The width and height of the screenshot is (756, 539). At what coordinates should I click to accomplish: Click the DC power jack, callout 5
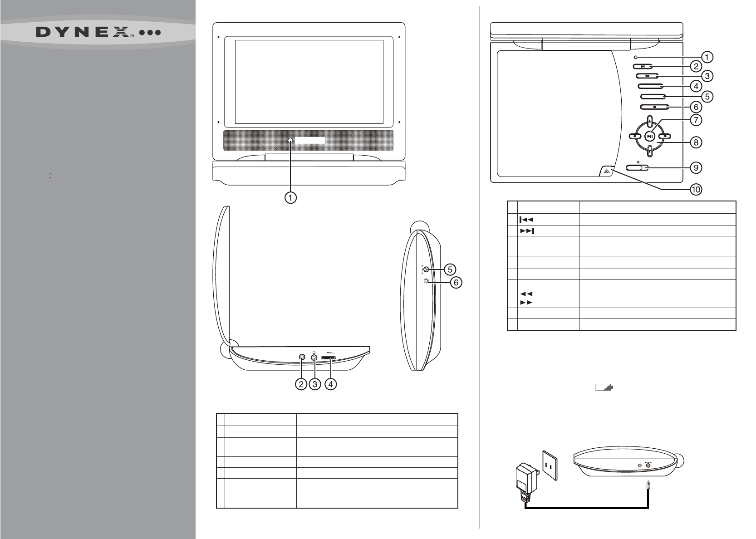coord(426,269)
